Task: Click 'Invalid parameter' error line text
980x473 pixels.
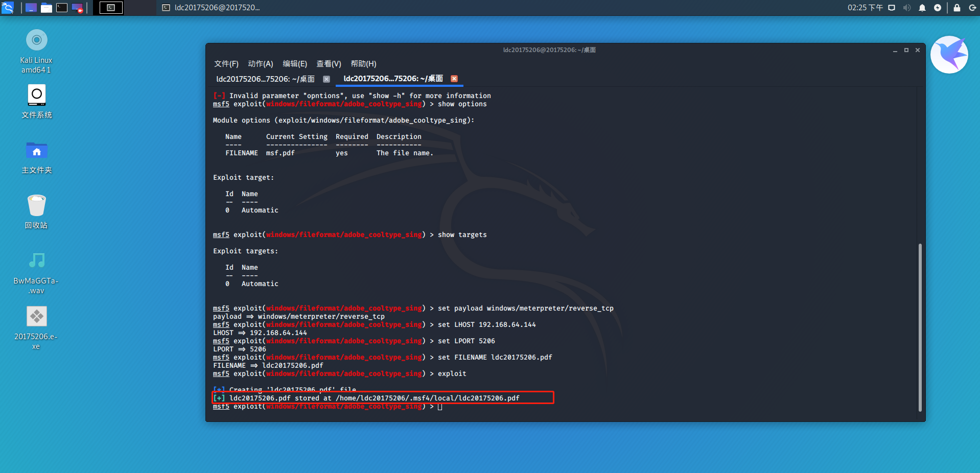Action: coord(352,96)
